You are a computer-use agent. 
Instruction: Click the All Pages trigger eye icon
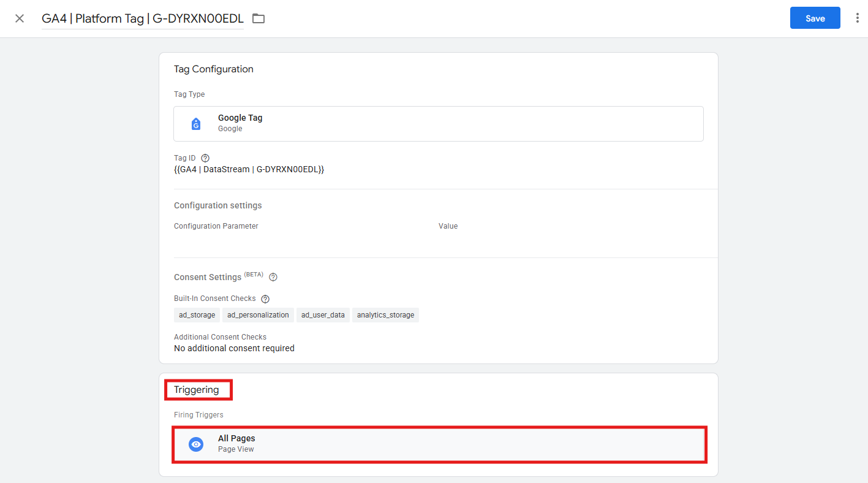pyautogui.click(x=196, y=444)
